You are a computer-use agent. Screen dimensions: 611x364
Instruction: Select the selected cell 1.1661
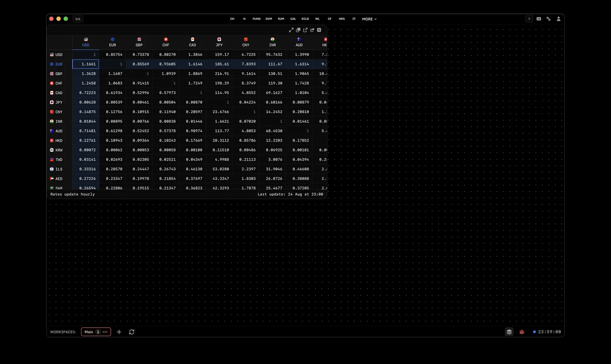(86, 64)
